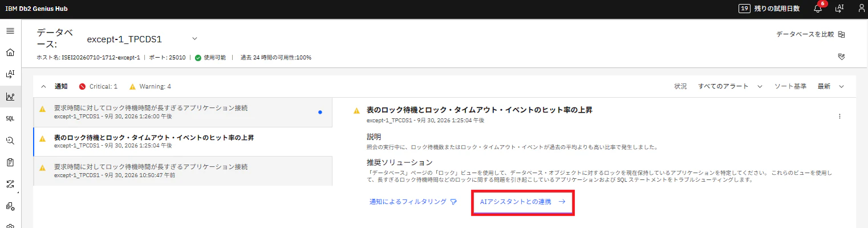Open the overflow menu of the alert detail
The width and height of the screenshot is (868, 228).
[839, 116]
